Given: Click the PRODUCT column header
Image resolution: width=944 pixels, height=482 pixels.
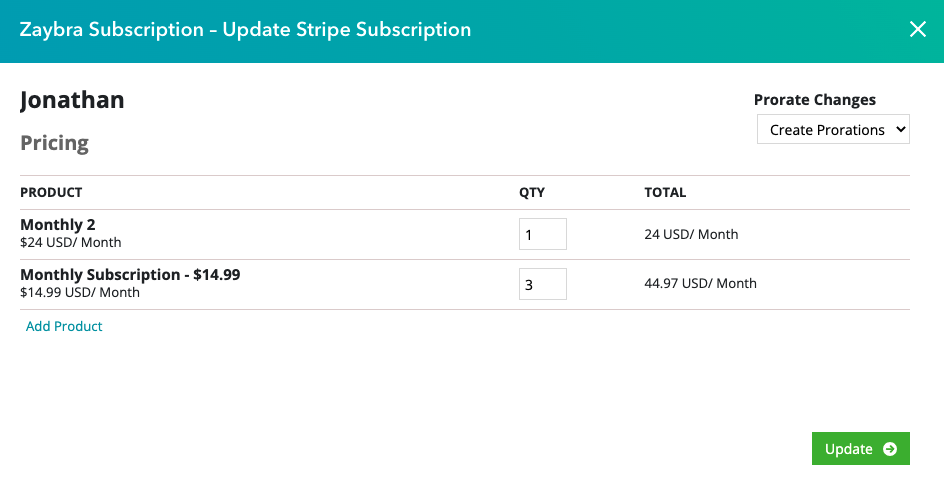Looking at the screenshot, I should click(x=51, y=193).
